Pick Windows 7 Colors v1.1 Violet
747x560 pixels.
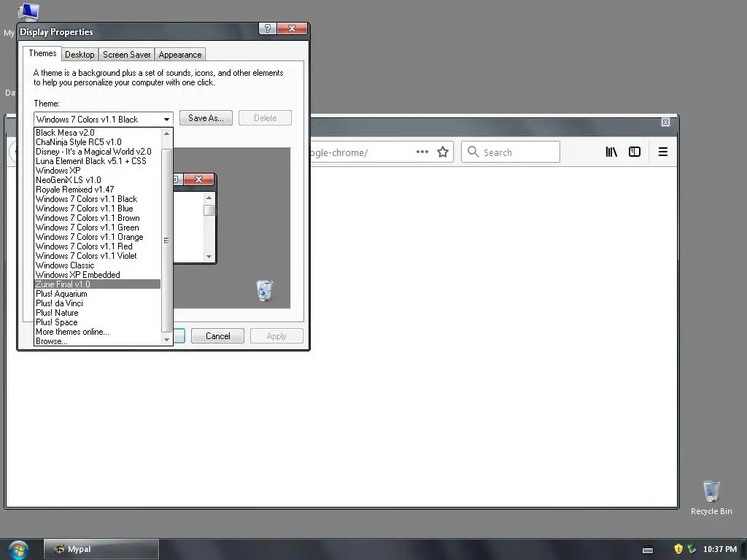[98, 256]
